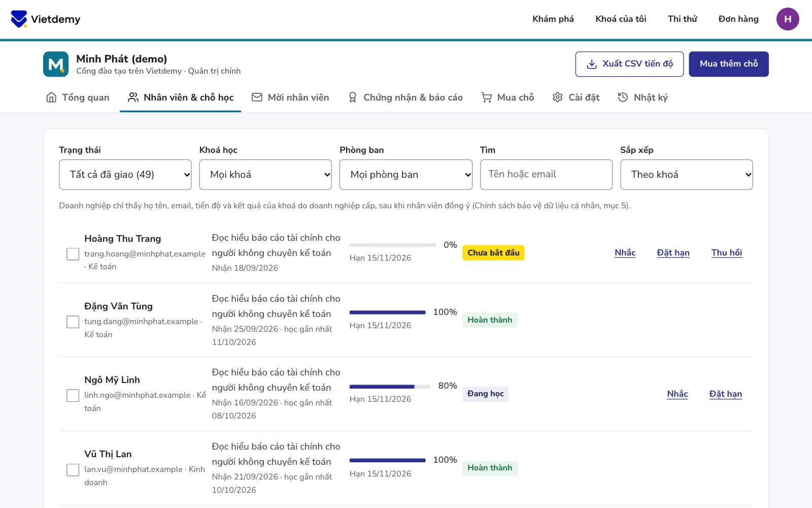Viewport: 812px width, 508px height.
Task: Open the Cài đặt tab
Action: [x=576, y=98]
